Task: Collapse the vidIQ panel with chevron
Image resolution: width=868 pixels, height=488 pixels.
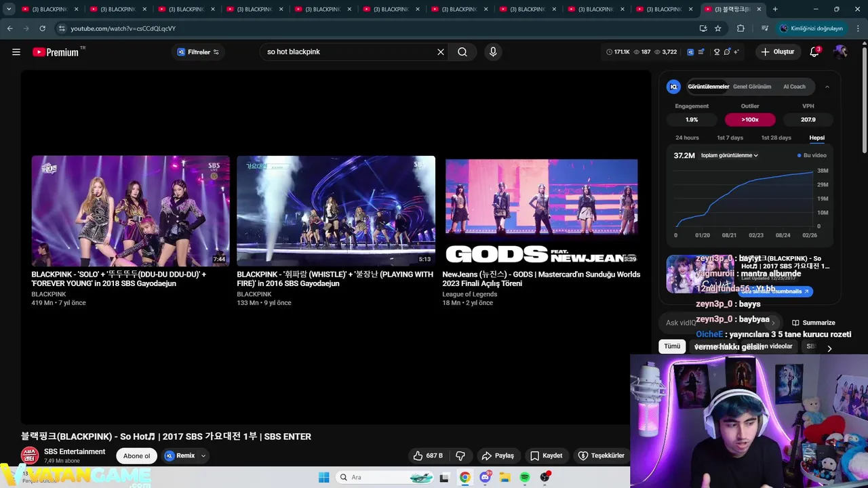Action: [827, 87]
